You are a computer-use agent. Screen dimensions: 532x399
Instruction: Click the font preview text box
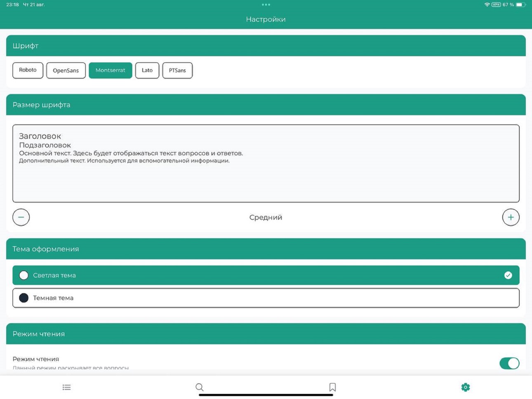coord(266,163)
